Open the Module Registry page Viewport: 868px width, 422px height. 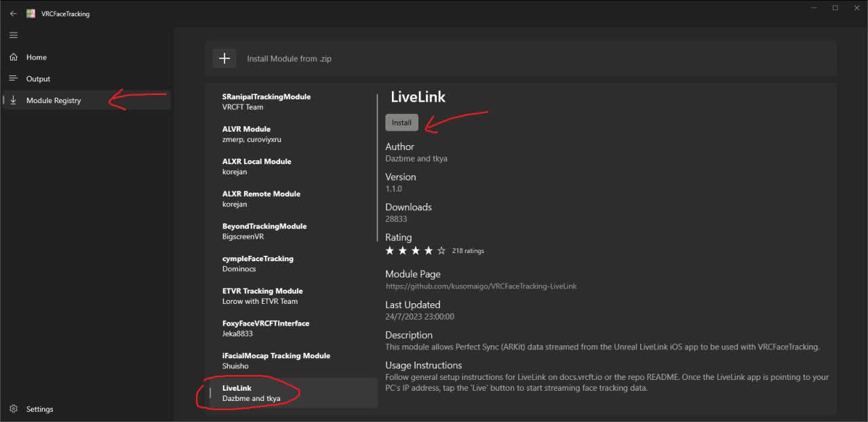(x=87, y=100)
